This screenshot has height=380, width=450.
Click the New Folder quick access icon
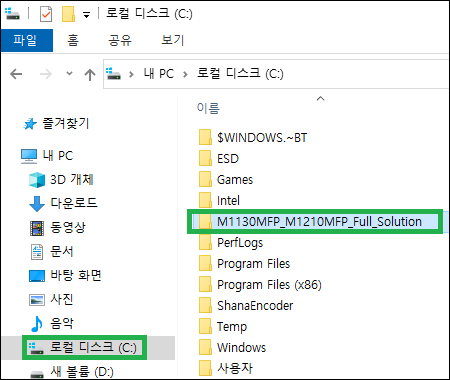68,14
